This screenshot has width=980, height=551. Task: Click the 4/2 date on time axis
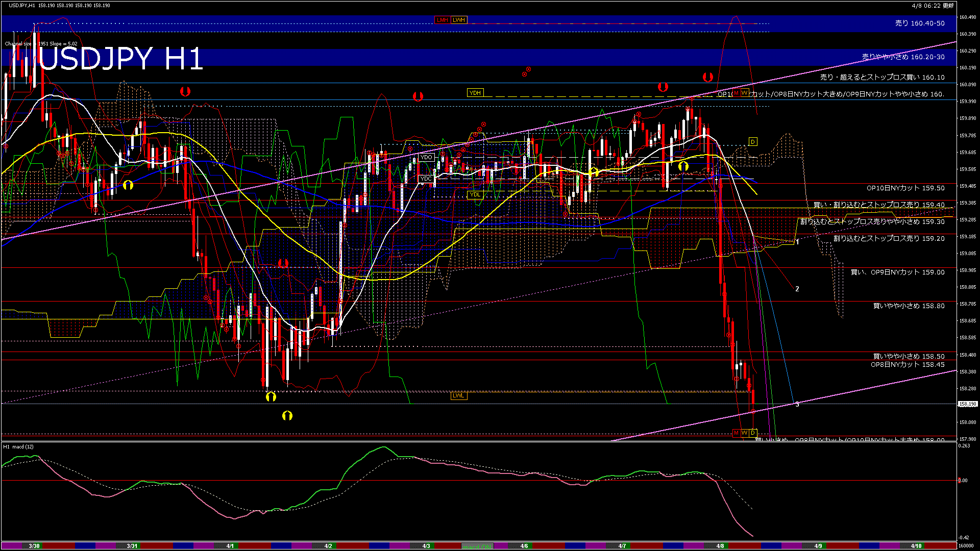click(328, 546)
